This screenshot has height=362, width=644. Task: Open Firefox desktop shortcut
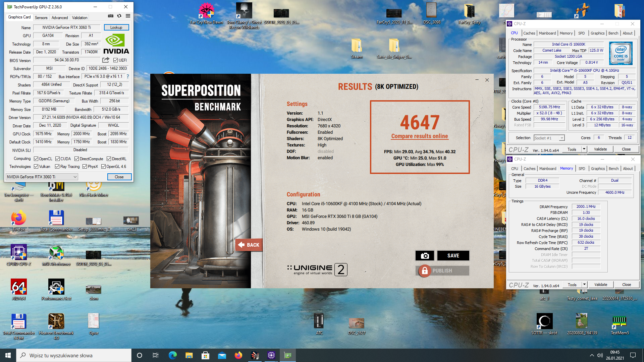(19, 221)
